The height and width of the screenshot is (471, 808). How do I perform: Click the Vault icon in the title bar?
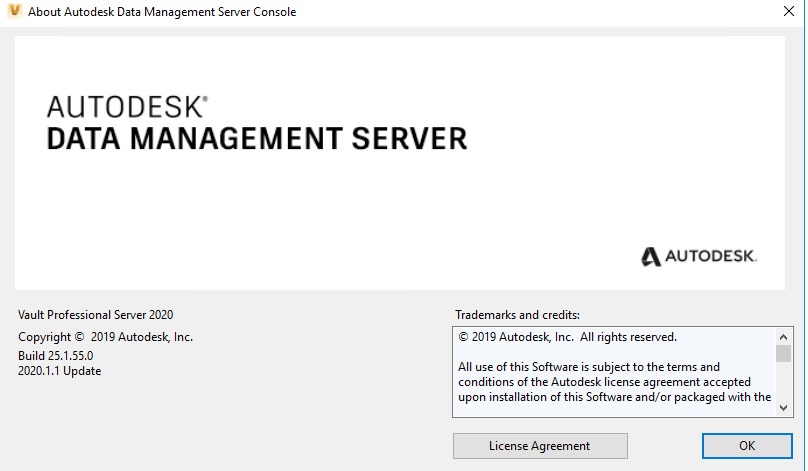tap(14, 11)
